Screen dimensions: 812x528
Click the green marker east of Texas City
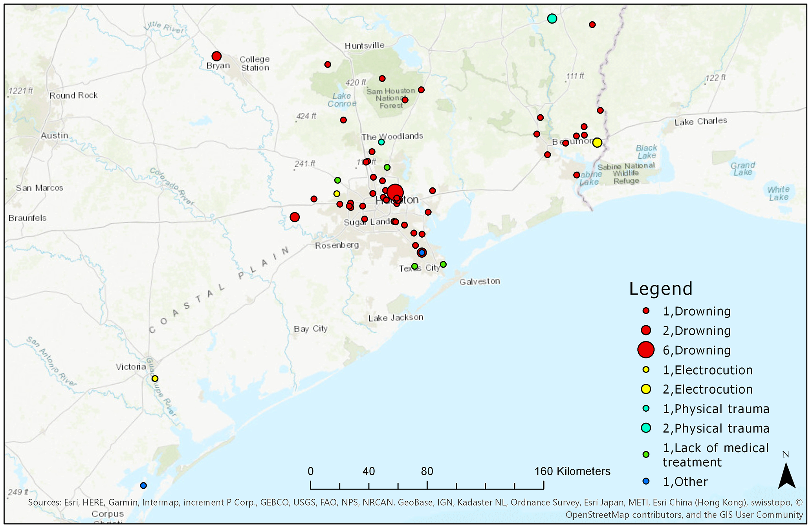coord(443,264)
